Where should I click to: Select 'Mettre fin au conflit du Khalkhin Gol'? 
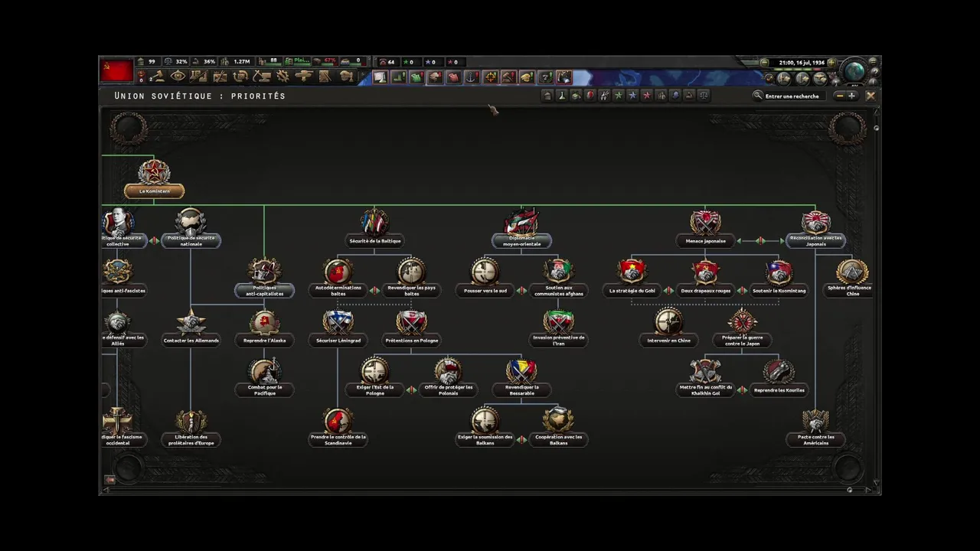point(705,377)
